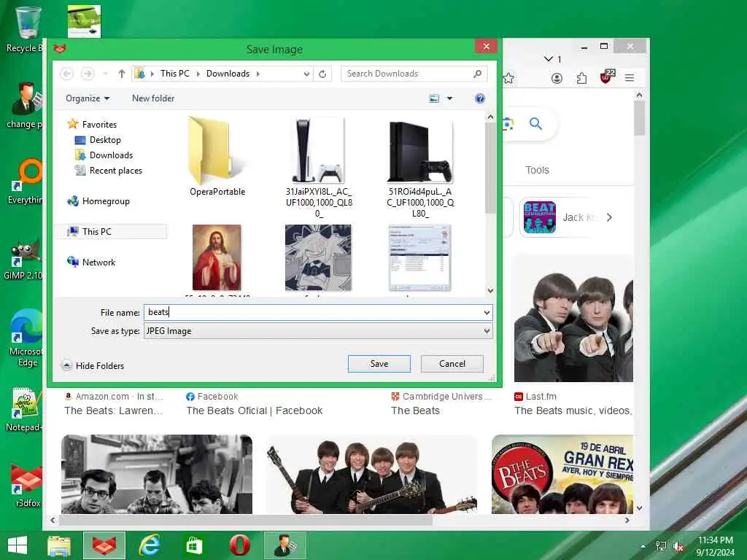Open the recent locations dropdown arrow

[x=105, y=74]
